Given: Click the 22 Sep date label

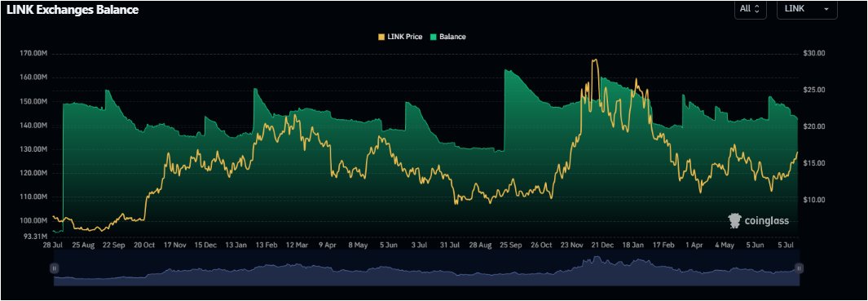Looking at the screenshot, I should click(115, 245).
